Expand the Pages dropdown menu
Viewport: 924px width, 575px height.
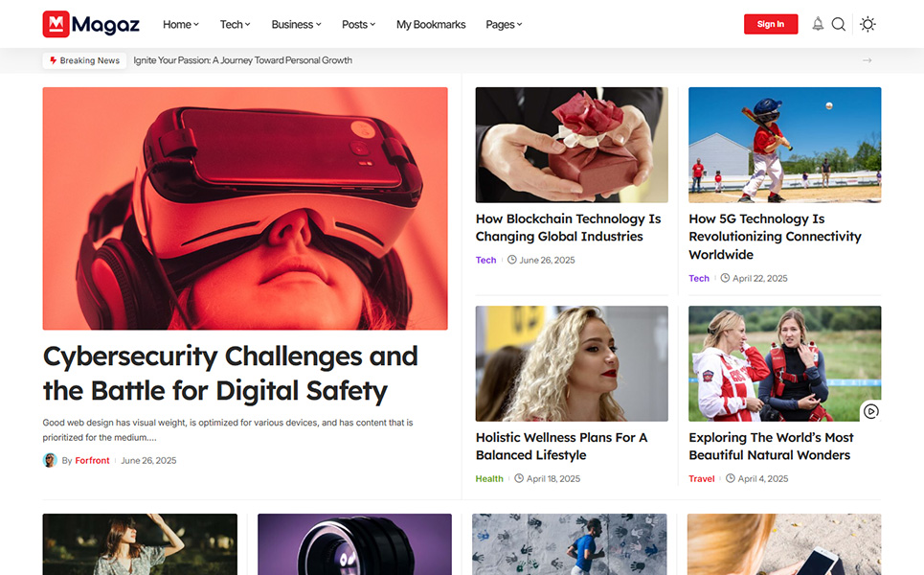[504, 25]
